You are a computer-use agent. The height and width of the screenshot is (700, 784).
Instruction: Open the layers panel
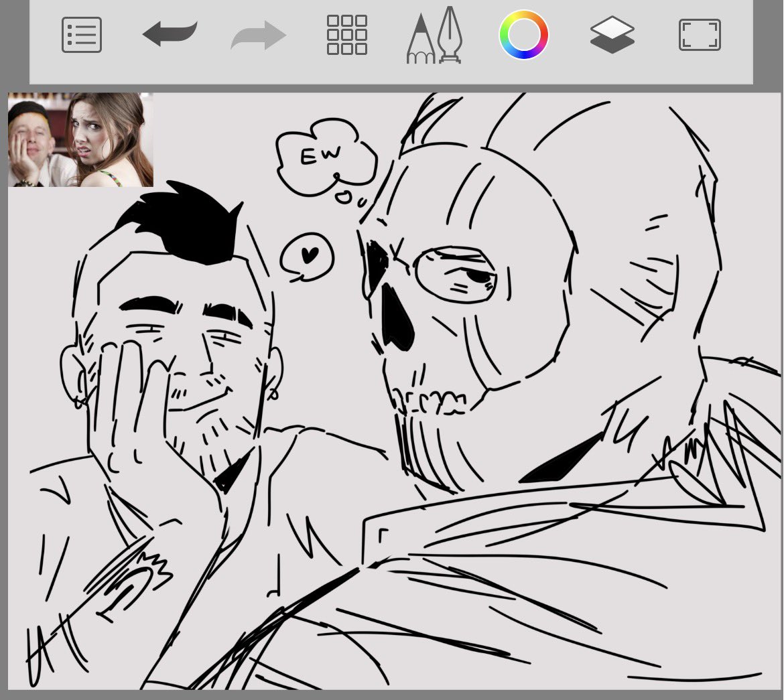click(612, 35)
